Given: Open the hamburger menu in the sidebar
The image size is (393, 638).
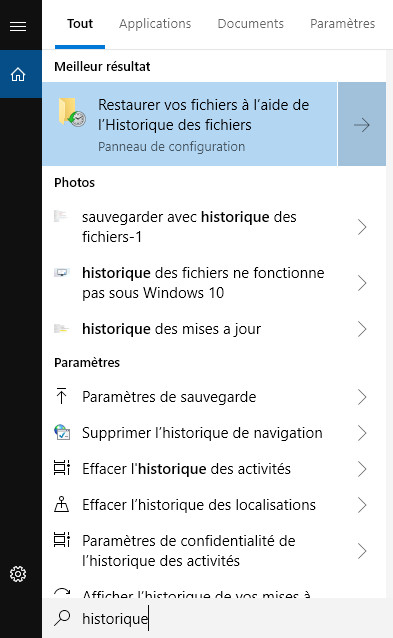Looking at the screenshot, I should click(x=18, y=26).
